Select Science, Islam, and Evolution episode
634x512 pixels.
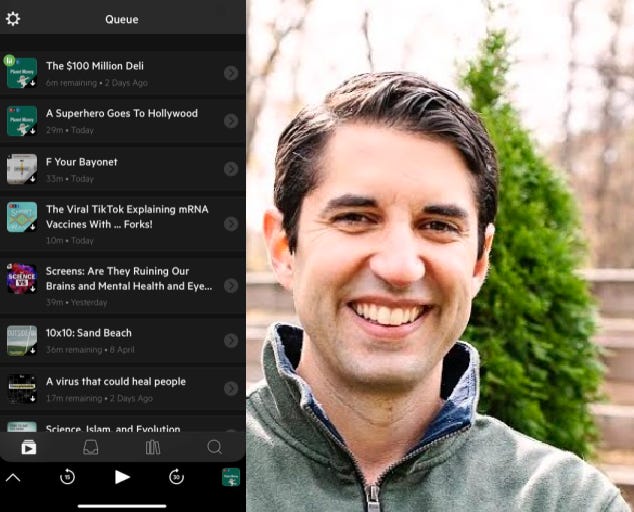pos(113,428)
